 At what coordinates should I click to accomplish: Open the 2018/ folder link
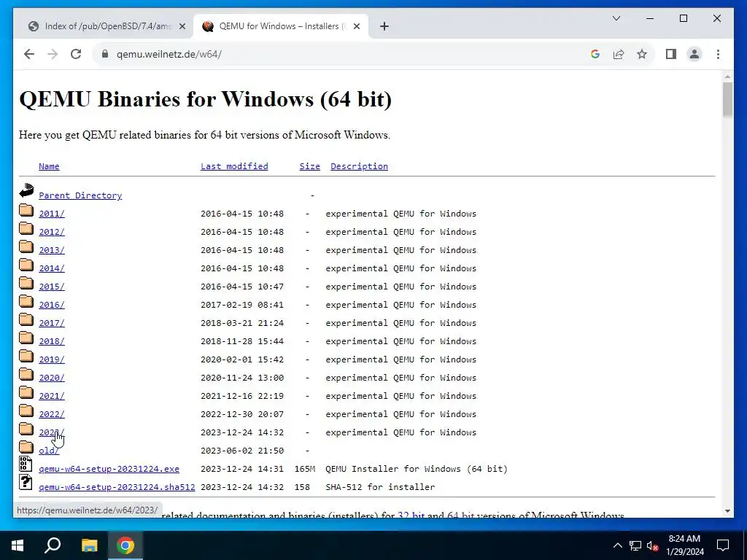point(52,341)
